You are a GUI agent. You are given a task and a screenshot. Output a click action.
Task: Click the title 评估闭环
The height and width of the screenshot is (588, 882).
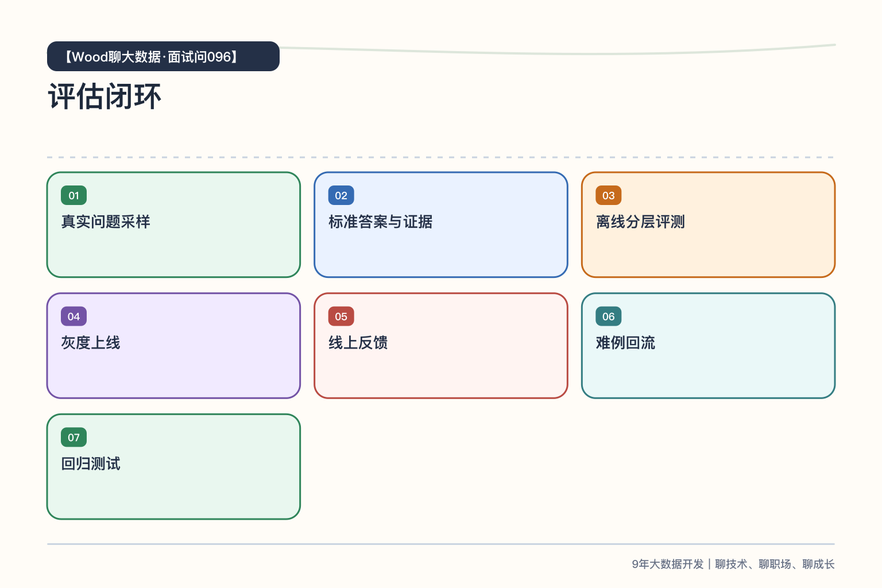(105, 96)
